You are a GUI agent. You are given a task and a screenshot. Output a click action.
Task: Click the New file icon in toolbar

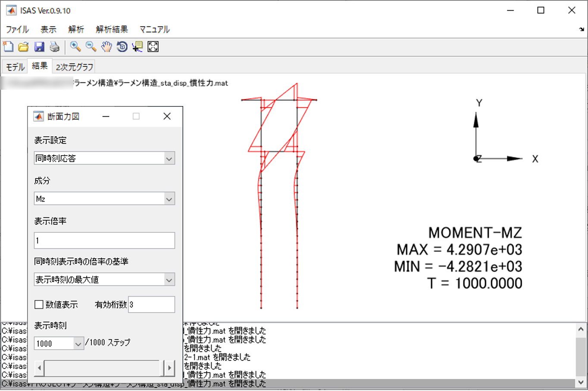tap(8, 47)
